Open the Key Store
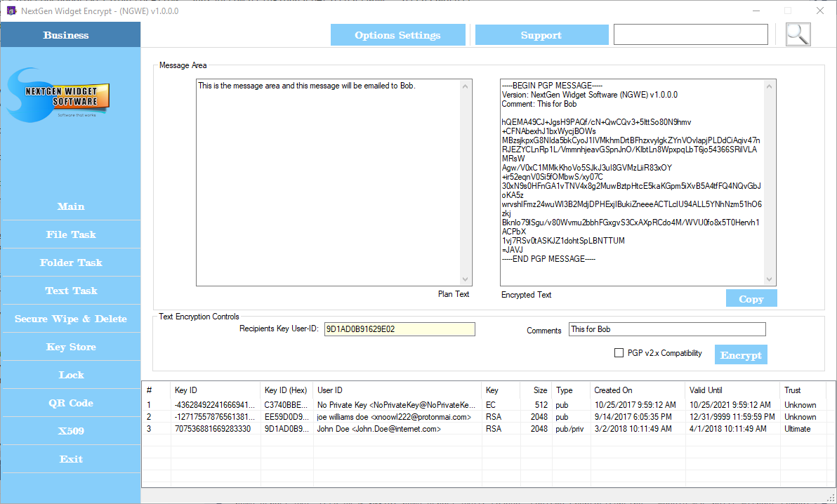 click(71, 347)
